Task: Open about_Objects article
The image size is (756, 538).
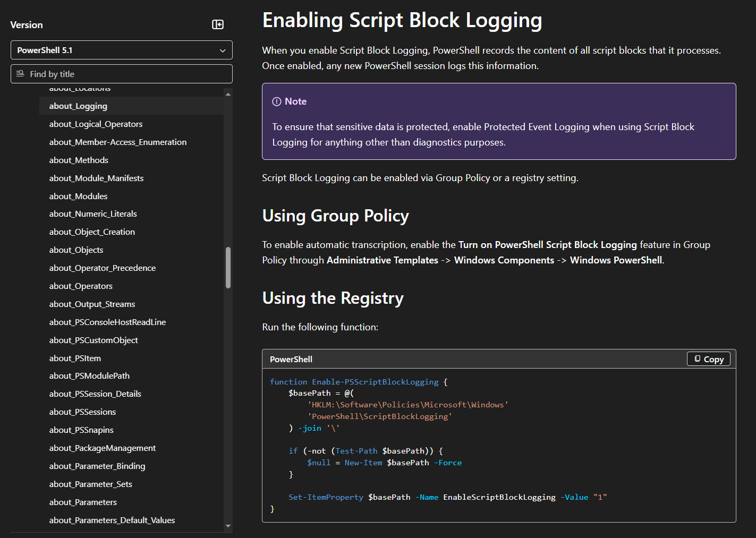Action: 76,250
